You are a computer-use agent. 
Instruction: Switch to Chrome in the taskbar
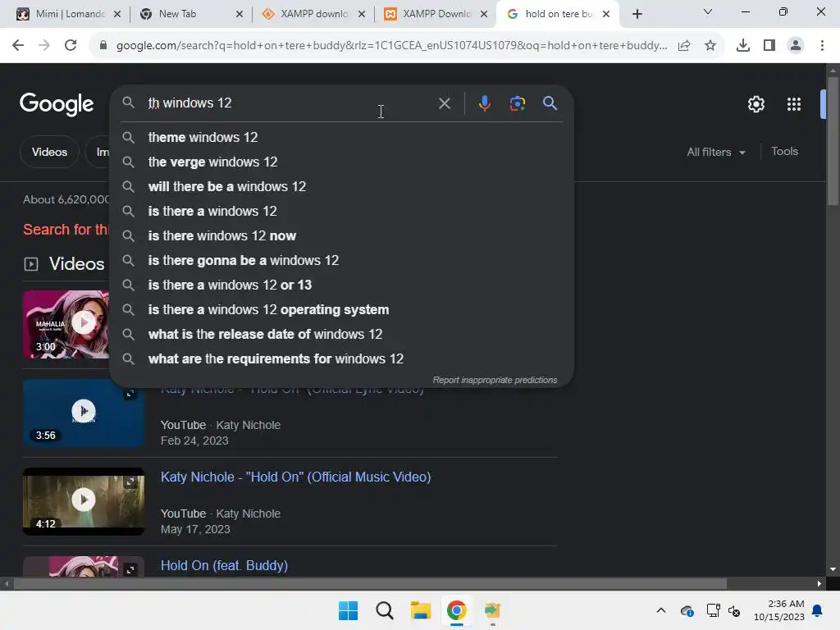tap(456, 610)
